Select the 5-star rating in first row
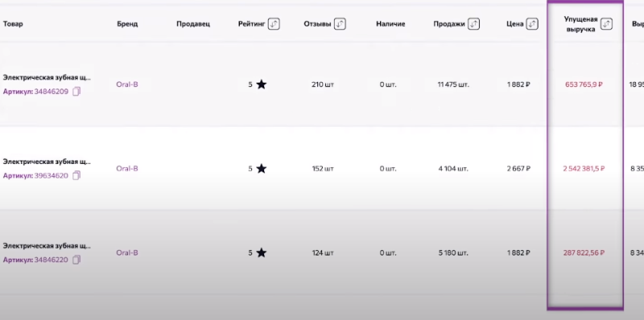The image size is (644, 320). point(257,84)
